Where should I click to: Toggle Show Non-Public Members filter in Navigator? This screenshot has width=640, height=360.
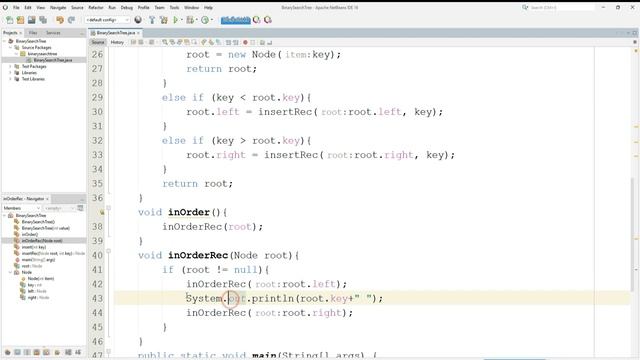pyautogui.click(x=37, y=352)
